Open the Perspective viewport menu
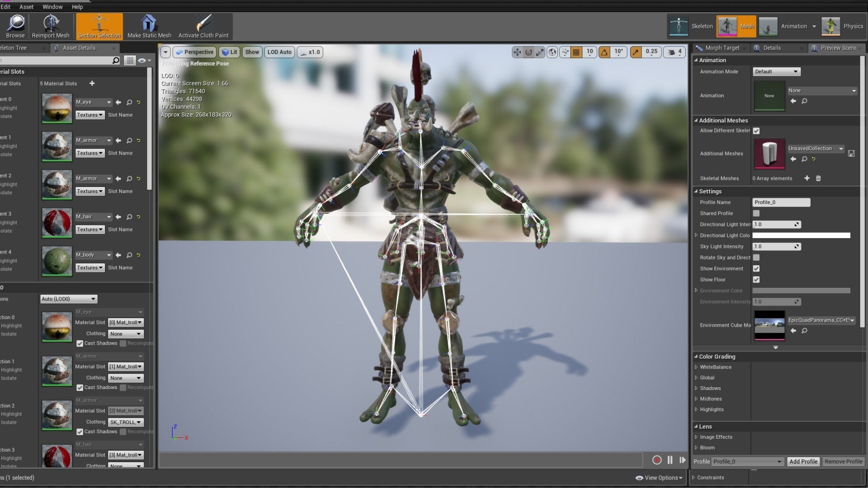Viewport: 868px width, 488px height. (194, 52)
